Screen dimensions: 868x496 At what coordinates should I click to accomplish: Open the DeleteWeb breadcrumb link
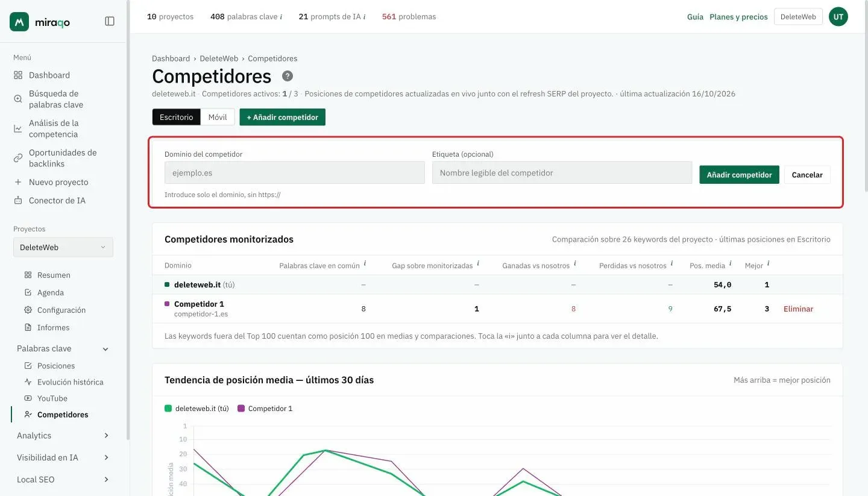[219, 58]
